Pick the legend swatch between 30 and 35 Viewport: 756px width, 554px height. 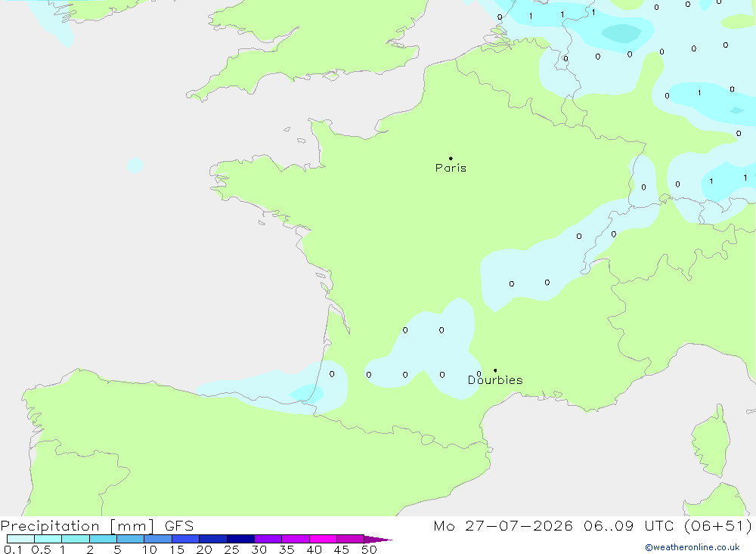click(x=268, y=539)
